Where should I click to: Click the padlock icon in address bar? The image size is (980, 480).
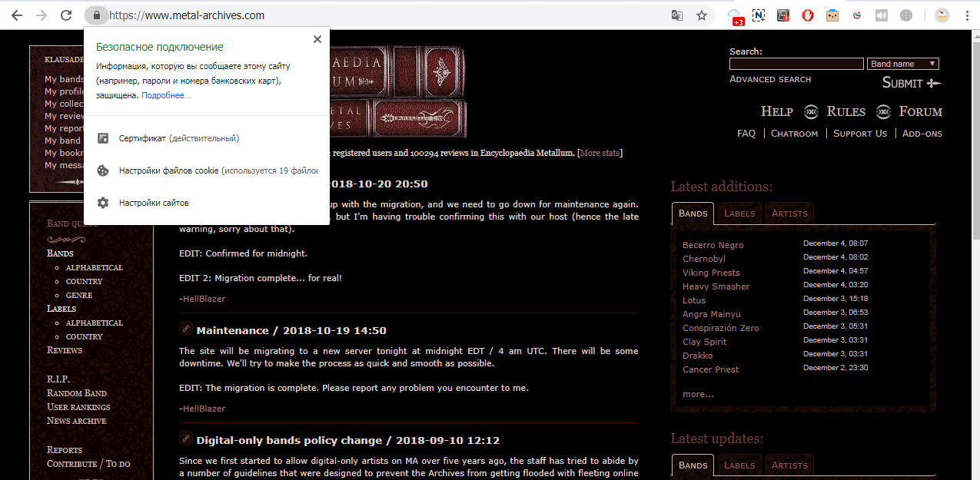[x=96, y=15]
